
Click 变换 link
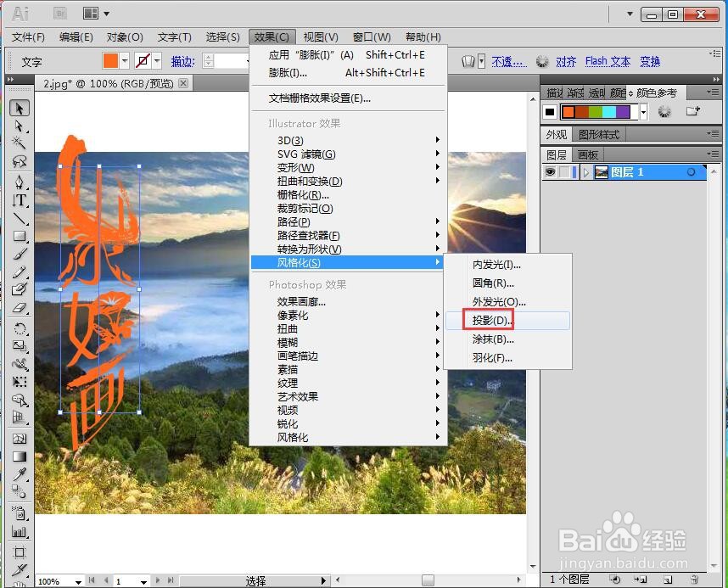pos(650,61)
